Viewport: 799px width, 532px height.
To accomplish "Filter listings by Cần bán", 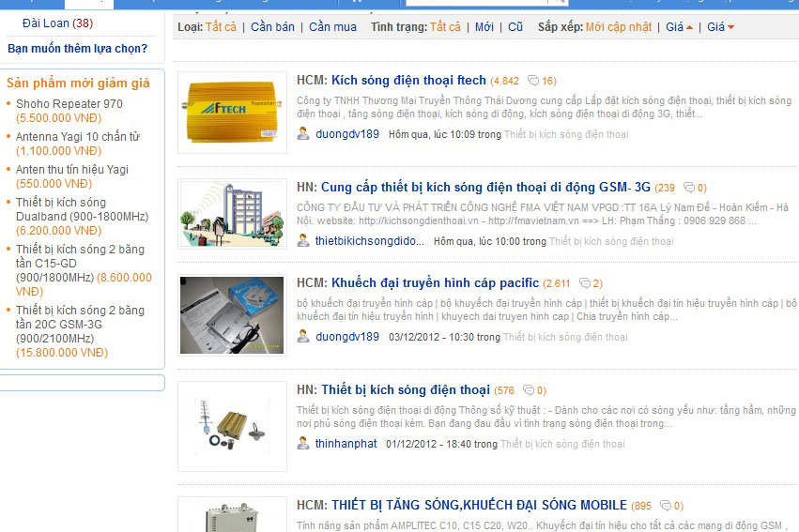I will tap(272, 27).
